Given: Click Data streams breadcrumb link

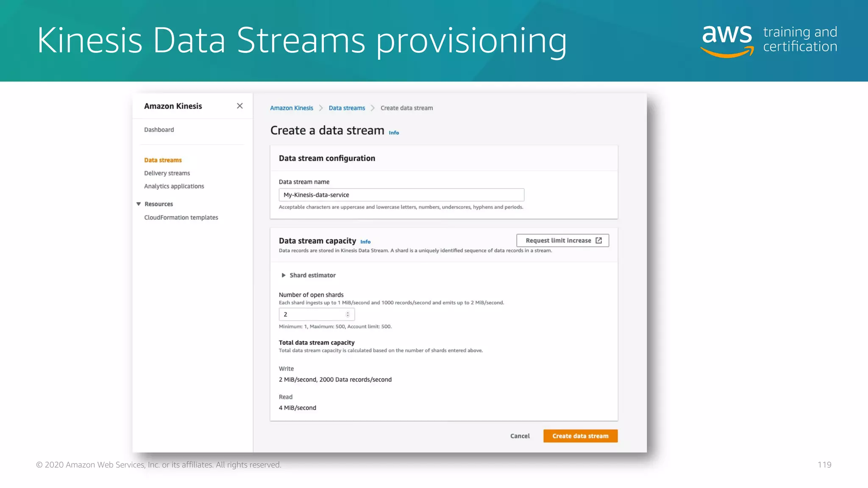Looking at the screenshot, I should [x=347, y=108].
